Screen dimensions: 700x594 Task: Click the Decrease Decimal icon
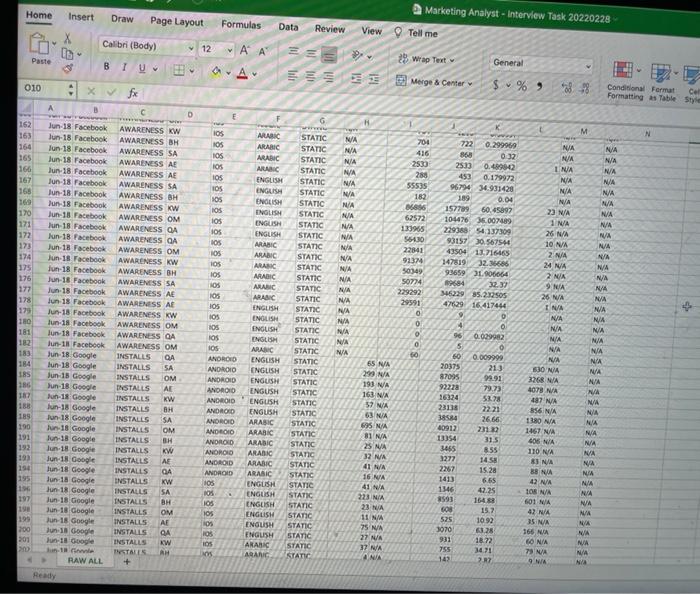(x=585, y=89)
